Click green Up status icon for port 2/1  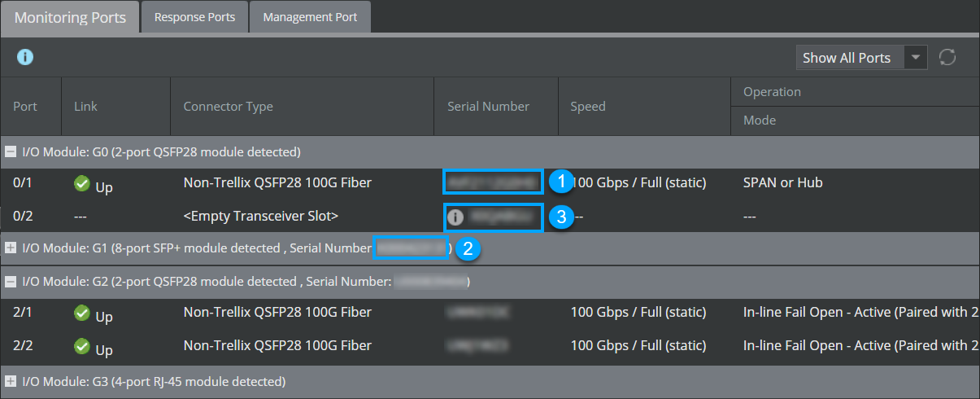82,313
